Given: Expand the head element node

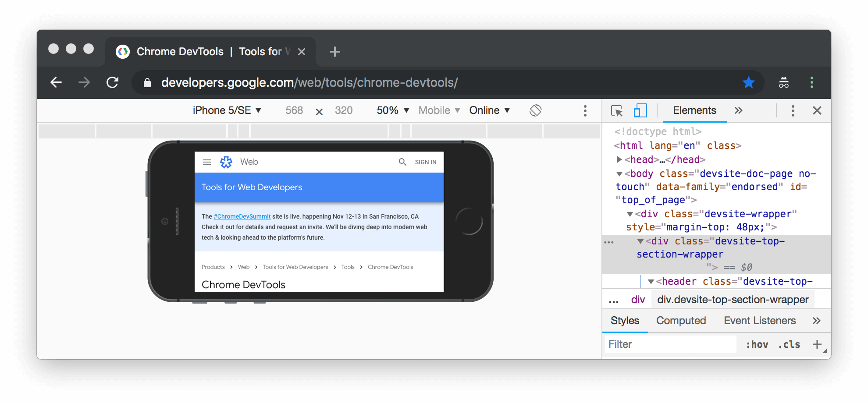Looking at the screenshot, I should (619, 159).
